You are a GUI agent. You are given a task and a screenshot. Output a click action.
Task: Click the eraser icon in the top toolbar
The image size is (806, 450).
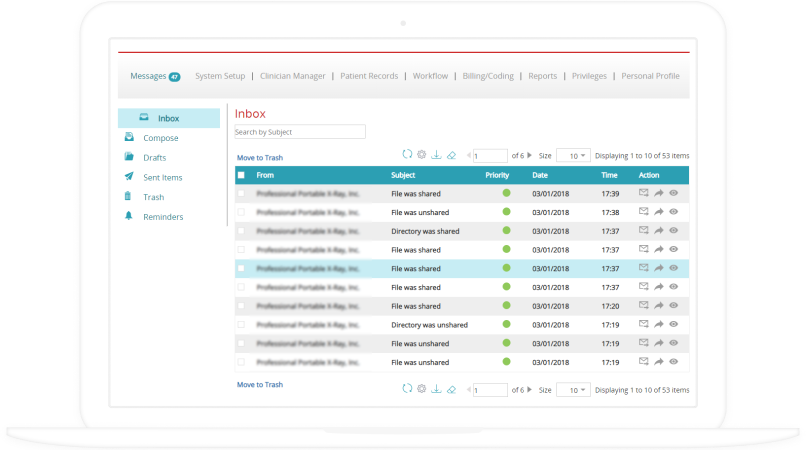(451, 155)
